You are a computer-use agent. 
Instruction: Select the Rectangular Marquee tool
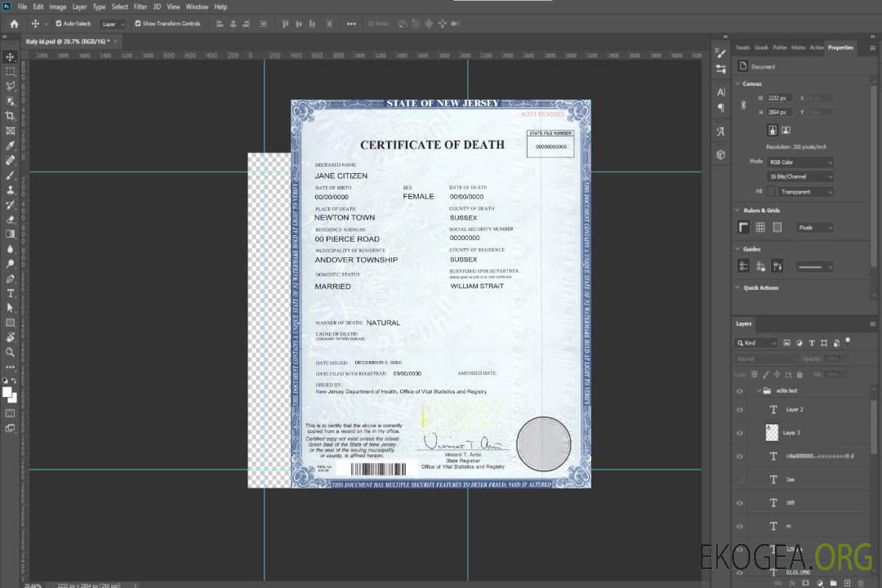click(x=10, y=72)
